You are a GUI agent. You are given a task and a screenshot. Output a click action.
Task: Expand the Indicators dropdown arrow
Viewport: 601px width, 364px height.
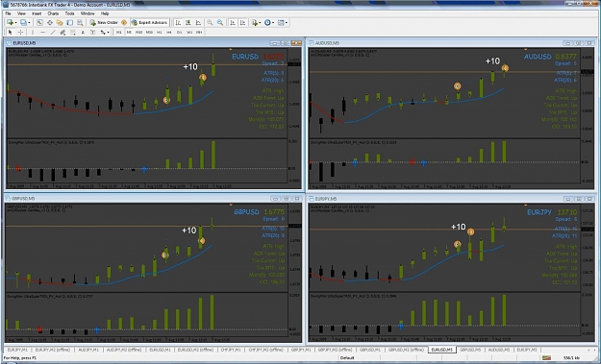260,23
